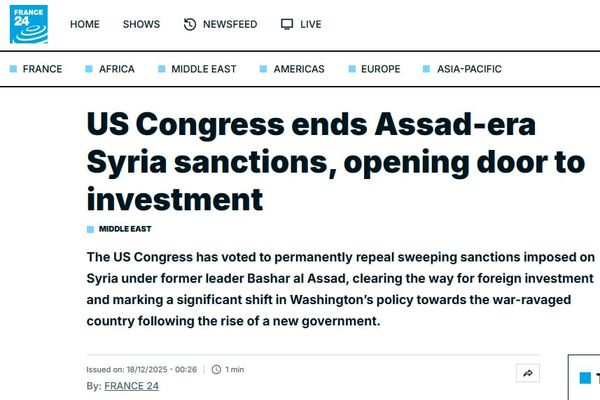This screenshot has height=400, width=600.
Task: Click the blue square bullet before ASIA-PACIFIC
Action: [427, 69]
